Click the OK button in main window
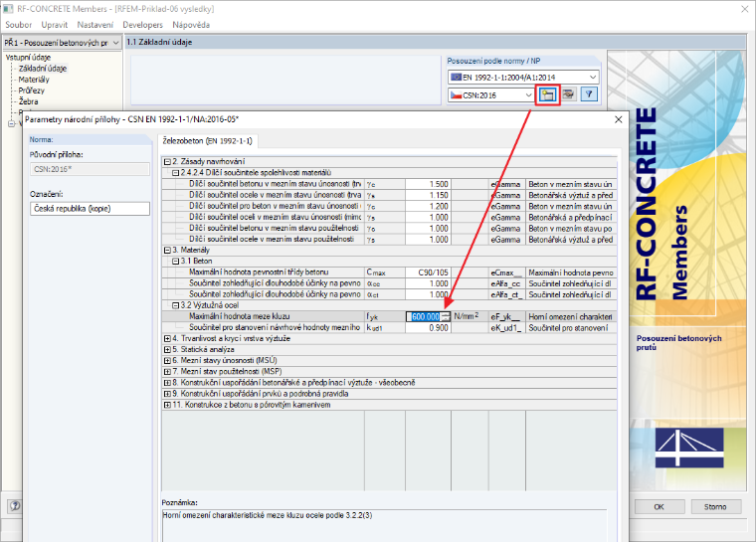The image size is (756, 542). click(660, 507)
